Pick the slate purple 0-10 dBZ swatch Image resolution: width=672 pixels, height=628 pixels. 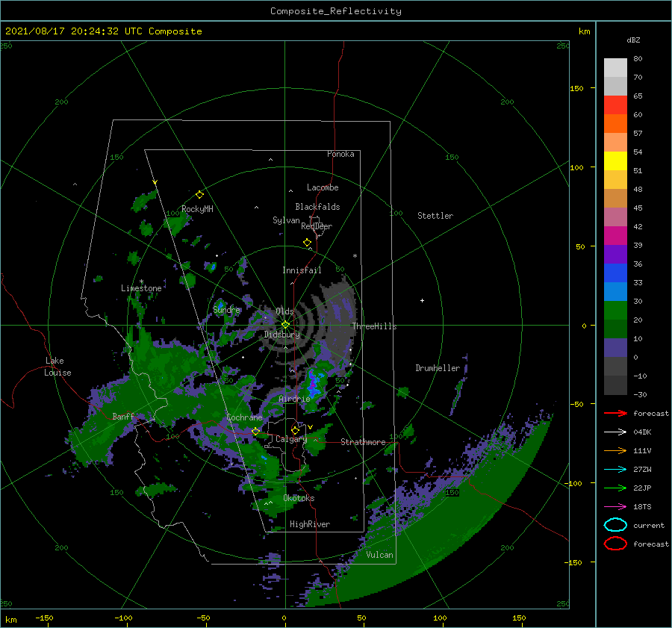click(615, 348)
